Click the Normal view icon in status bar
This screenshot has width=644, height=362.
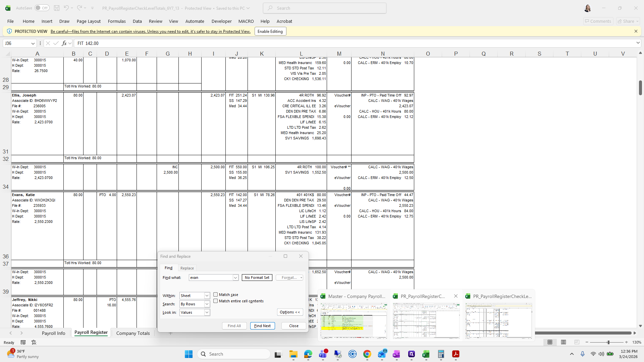pos(550,342)
